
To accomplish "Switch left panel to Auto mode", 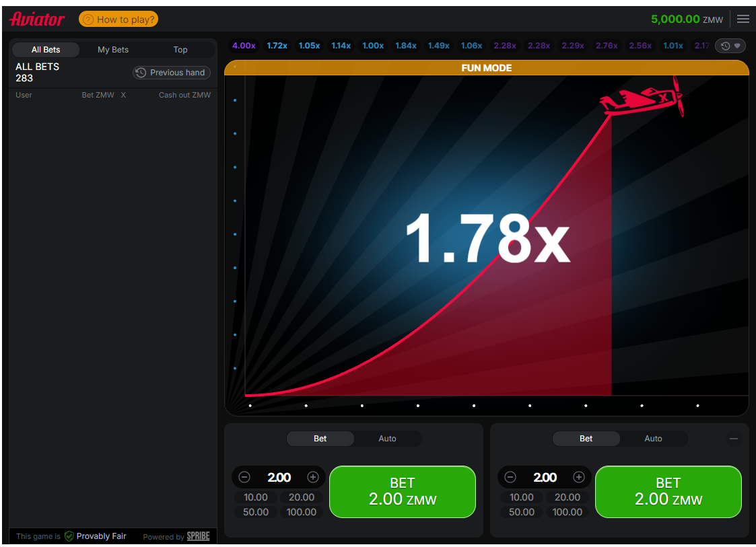I will [x=387, y=439].
